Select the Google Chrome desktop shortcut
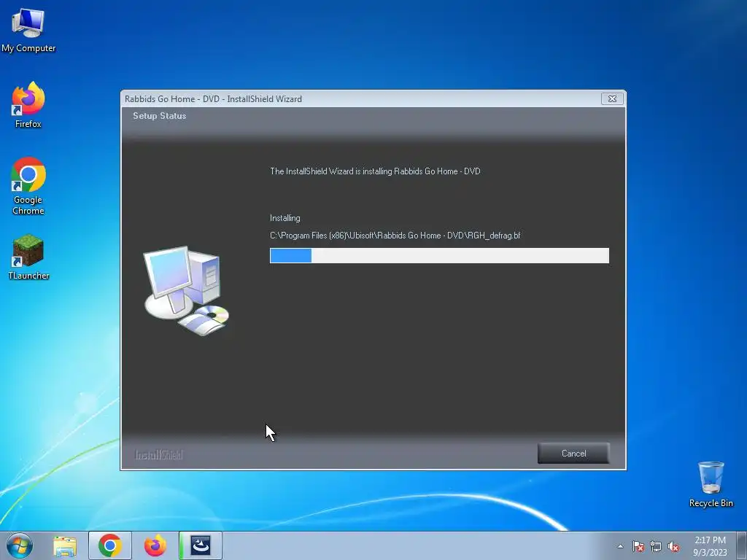Image resolution: width=747 pixels, height=560 pixels. coord(28,186)
